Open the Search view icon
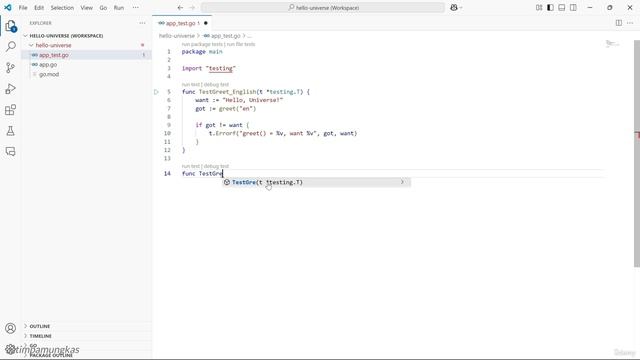Image resolution: width=640 pixels, height=360 pixels. click(x=11, y=47)
